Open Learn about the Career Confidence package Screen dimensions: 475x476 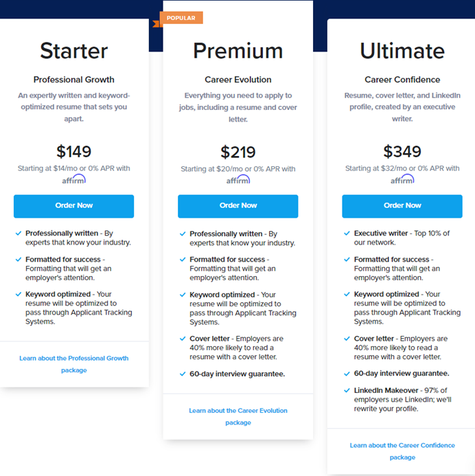(x=402, y=451)
